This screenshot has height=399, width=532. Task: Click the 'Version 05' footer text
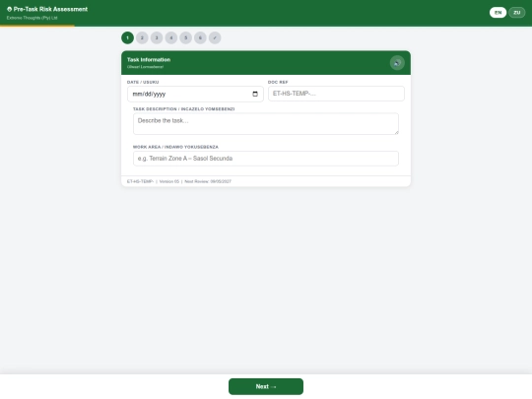tap(169, 181)
